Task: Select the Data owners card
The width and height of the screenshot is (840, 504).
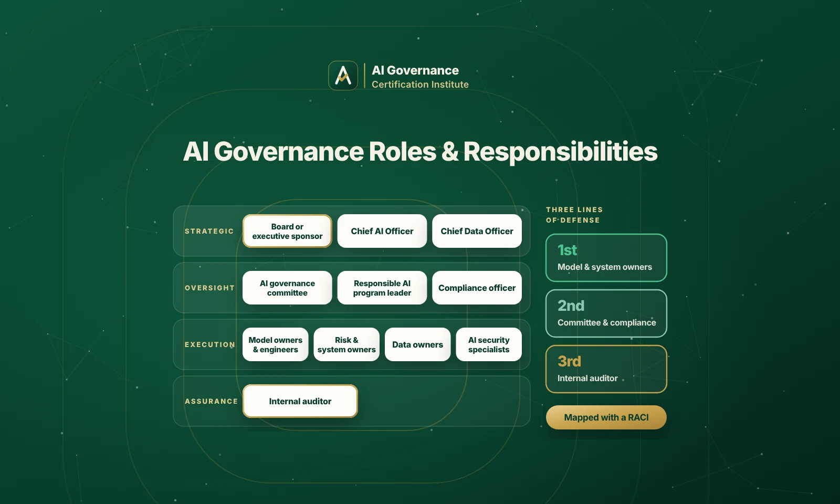Action: [418, 344]
